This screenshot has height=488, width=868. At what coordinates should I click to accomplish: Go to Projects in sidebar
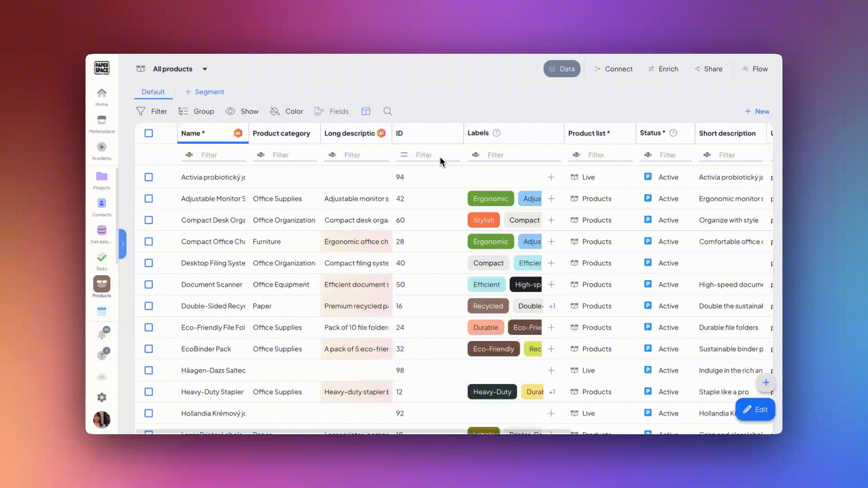pos(101,177)
